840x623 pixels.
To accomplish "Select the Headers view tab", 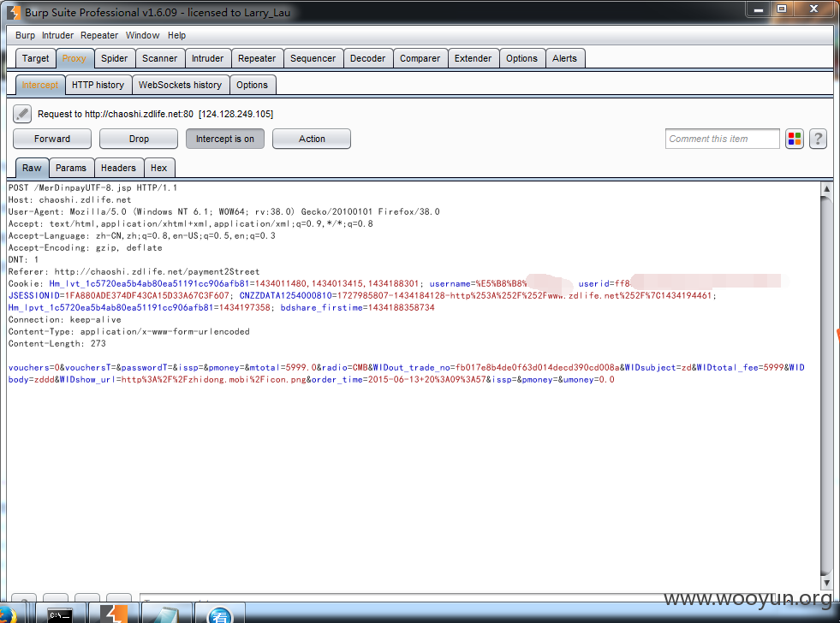I will (x=118, y=168).
